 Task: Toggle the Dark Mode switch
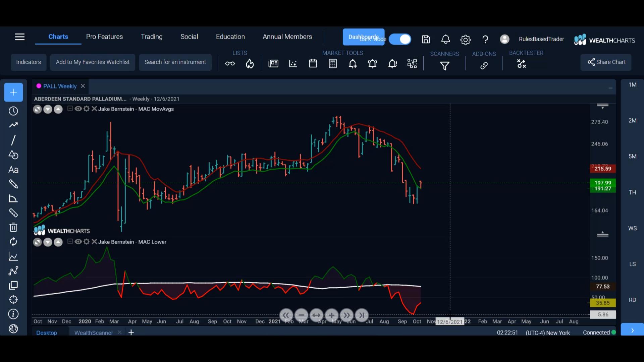[x=400, y=39]
